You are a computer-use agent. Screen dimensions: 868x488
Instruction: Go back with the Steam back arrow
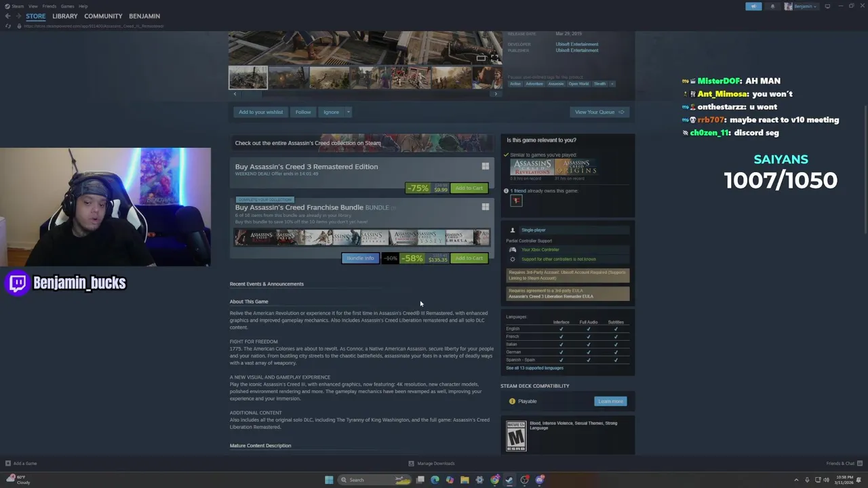[7, 16]
